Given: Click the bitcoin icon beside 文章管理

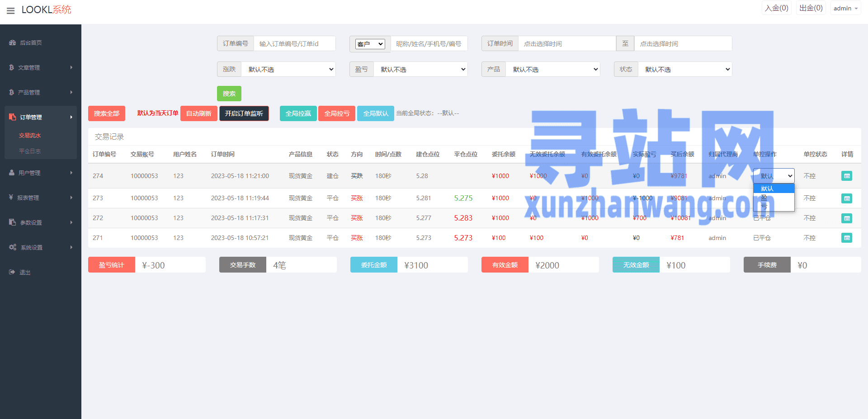Looking at the screenshot, I should (11, 67).
